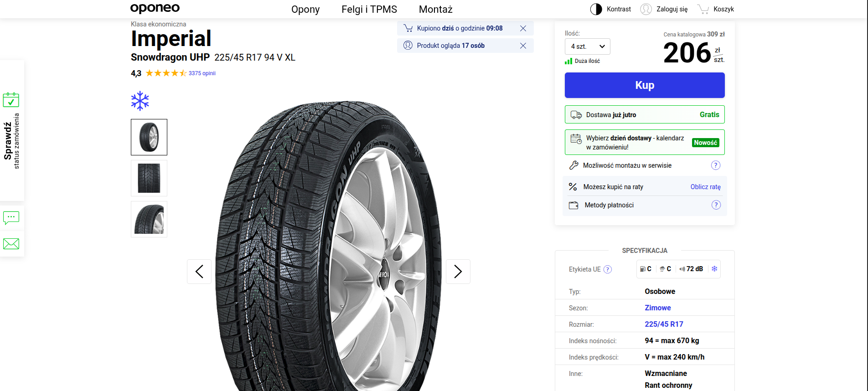Open the order status calendar icon
The height and width of the screenshot is (391, 868).
[x=11, y=100]
